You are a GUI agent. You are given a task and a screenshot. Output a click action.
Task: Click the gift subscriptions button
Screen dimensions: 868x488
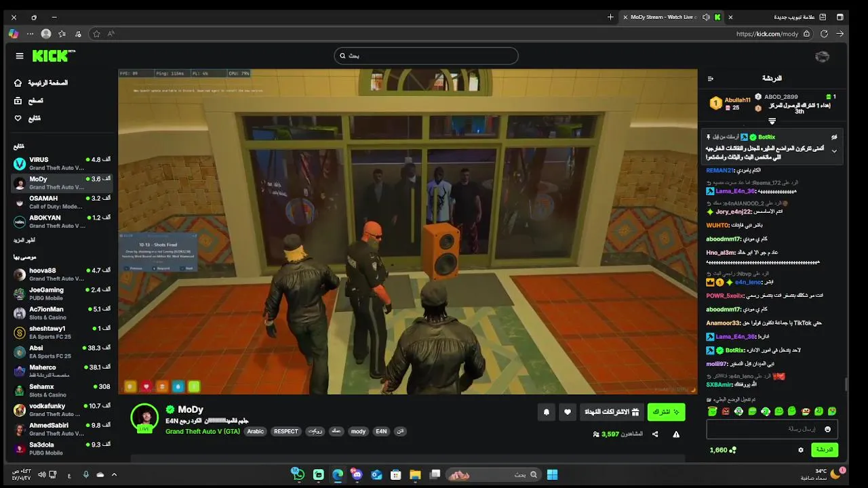pyautogui.click(x=612, y=412)
